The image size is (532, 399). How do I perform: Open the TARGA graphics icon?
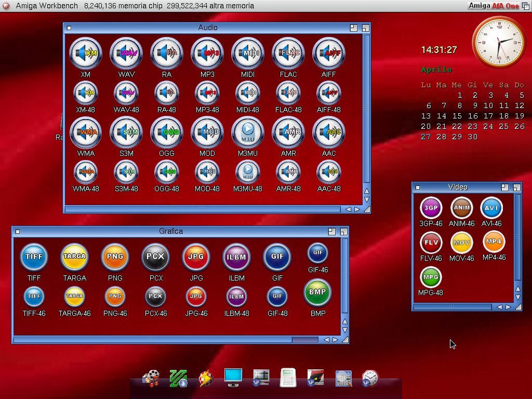[x=74, y=257]
